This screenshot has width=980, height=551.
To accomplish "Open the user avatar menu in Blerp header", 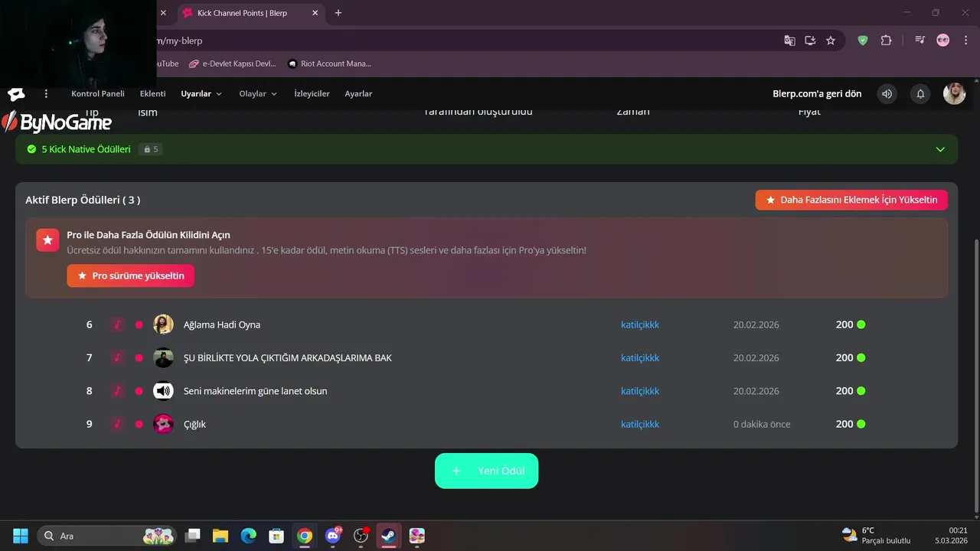I will coord(954,93).
